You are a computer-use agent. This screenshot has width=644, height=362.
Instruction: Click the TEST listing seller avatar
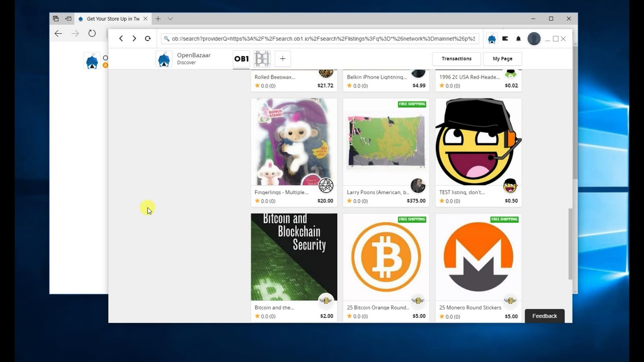(x=510, y=186)
